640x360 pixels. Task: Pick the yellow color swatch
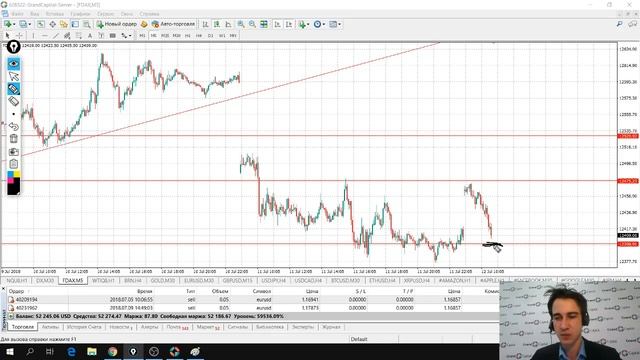click(17, 174)
